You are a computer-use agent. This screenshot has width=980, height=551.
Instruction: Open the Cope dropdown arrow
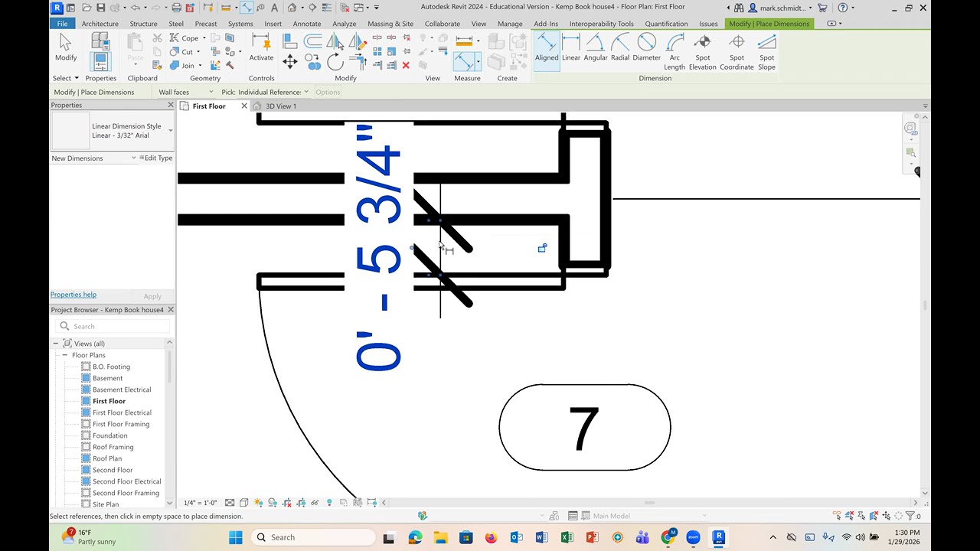(206, 38)
